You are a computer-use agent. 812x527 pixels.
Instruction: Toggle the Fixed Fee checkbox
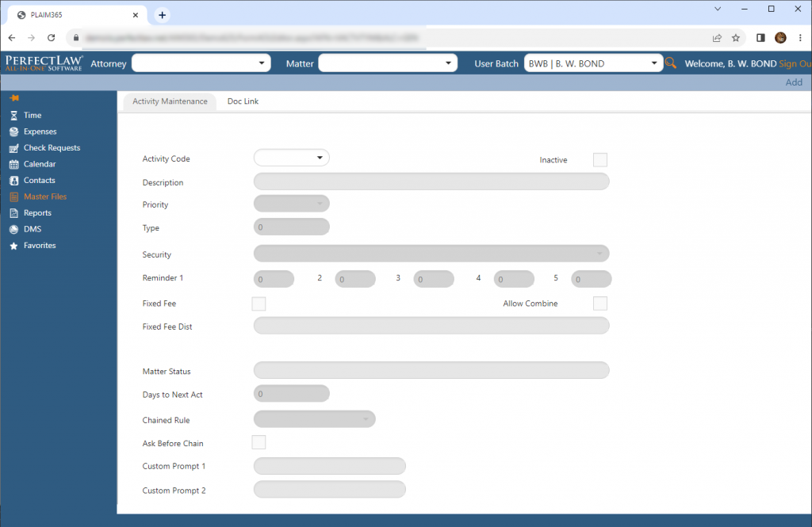pos(259,304)
